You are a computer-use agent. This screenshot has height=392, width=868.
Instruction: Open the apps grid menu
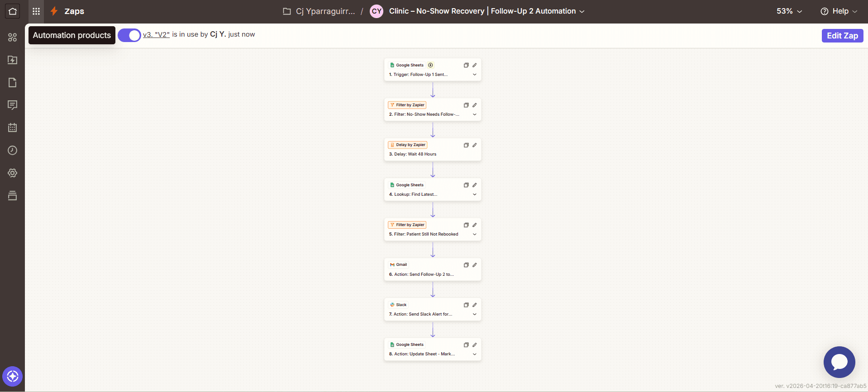(36, 11)
